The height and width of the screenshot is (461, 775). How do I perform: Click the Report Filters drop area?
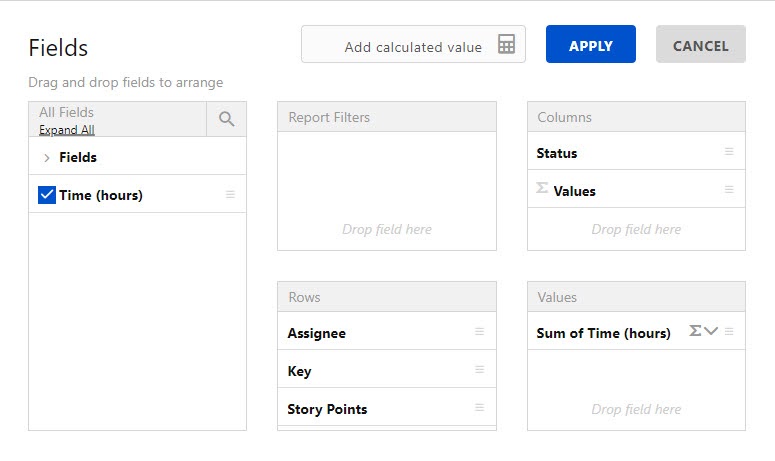click(x=387, y=200)
